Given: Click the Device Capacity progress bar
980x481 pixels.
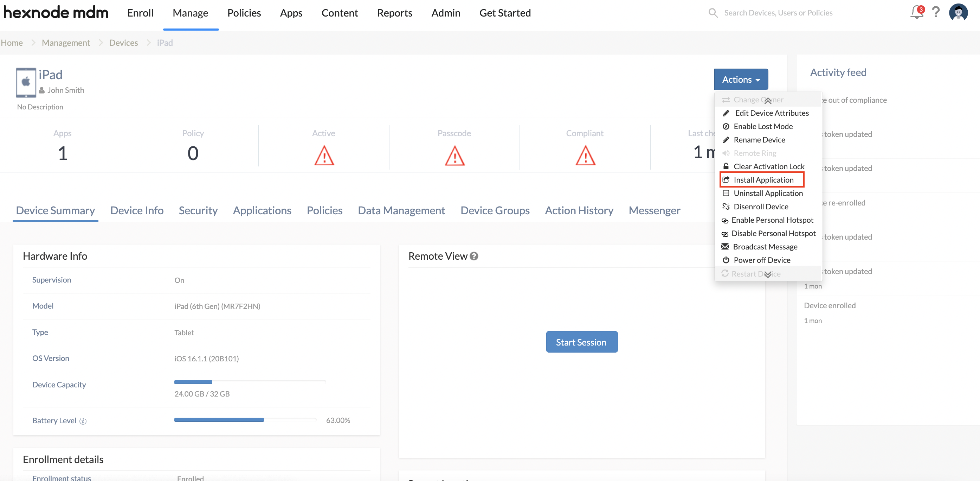Looking at the screenshot, I should click(x=250, y=382).
